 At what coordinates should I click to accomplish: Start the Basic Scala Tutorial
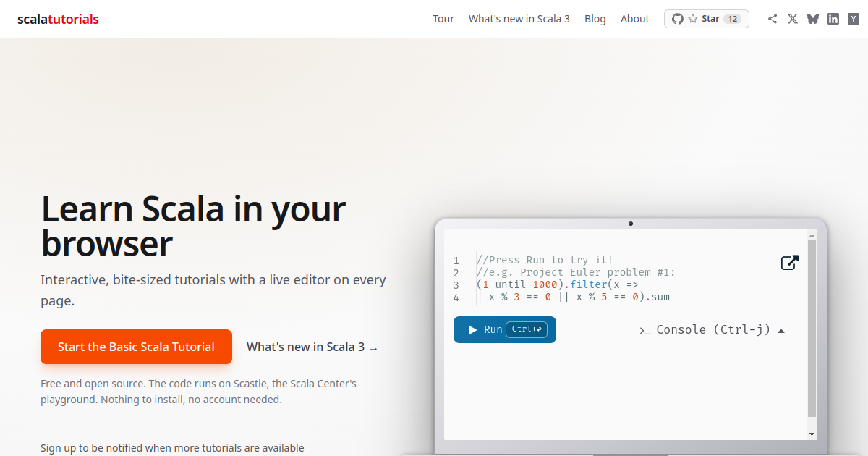(136, 347)
